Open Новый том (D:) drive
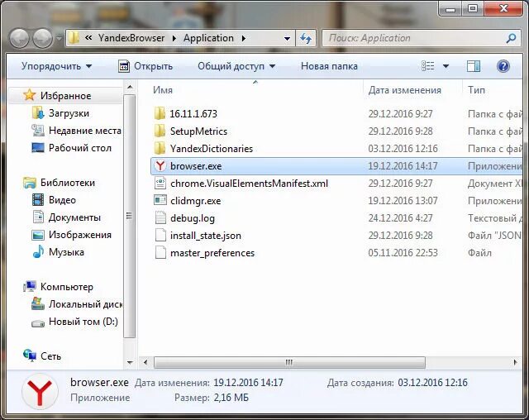This screenshot has height=420, width=529. 83,322
